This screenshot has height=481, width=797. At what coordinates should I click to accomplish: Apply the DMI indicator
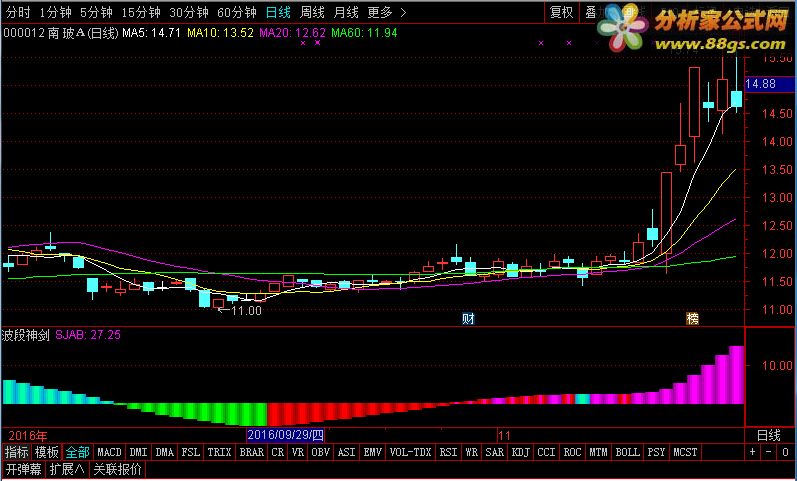coord(138,452)
